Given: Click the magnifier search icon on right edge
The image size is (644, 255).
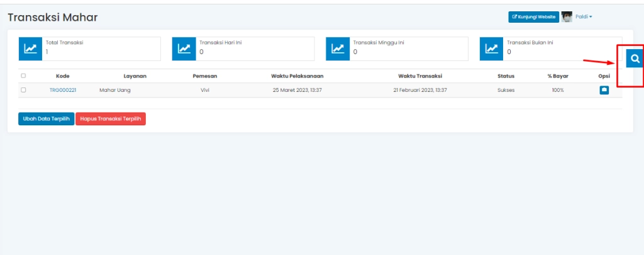Looking at the screenshot, I should tap(635, 59).
